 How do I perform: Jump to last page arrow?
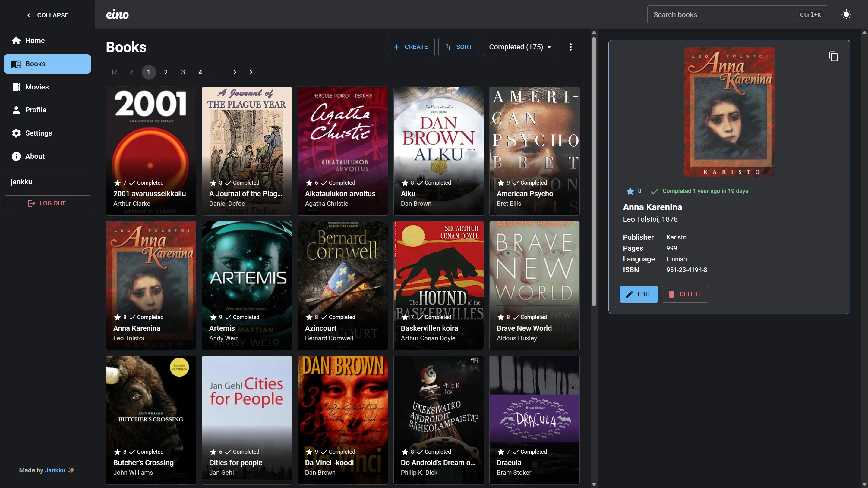coord(252,72)
